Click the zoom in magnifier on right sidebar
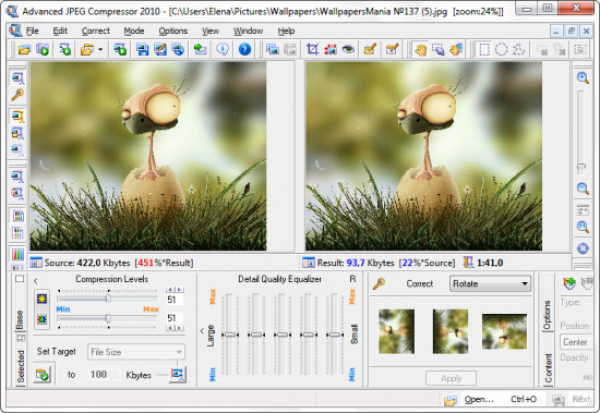 pyautogui.click(x=583, y=78)
